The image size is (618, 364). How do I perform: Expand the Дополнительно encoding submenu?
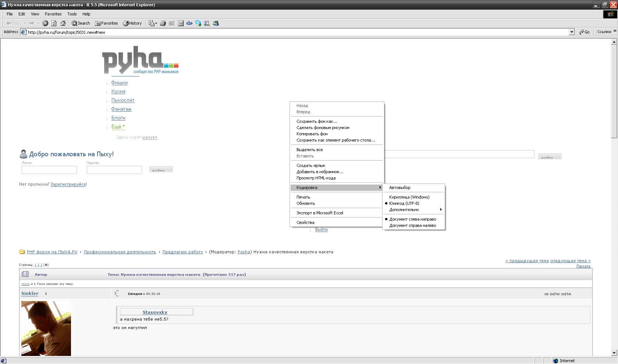[x=404, y=210]
